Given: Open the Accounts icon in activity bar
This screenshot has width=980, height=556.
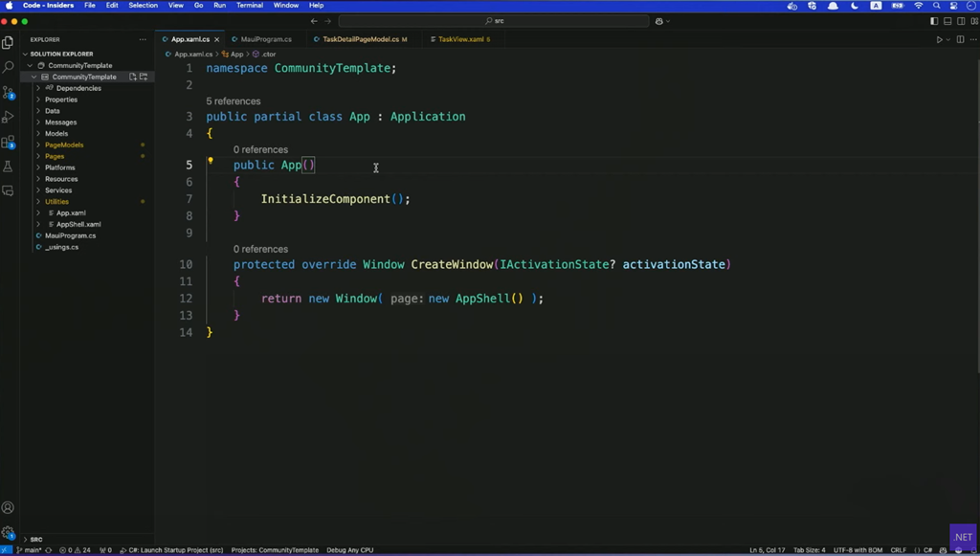Looking at the screenshot, I should 9,508.
